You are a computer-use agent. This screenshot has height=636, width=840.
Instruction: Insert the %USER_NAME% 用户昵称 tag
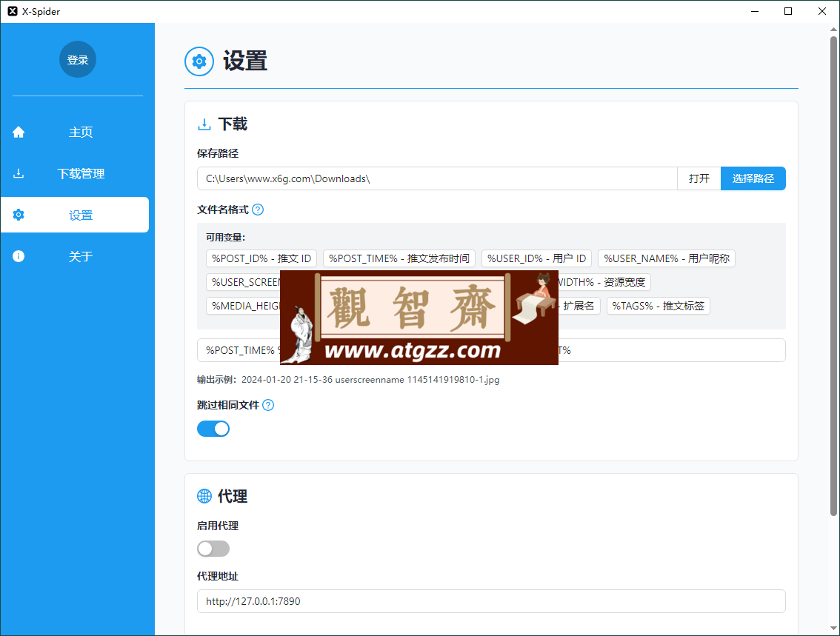(x=667, y=258)
